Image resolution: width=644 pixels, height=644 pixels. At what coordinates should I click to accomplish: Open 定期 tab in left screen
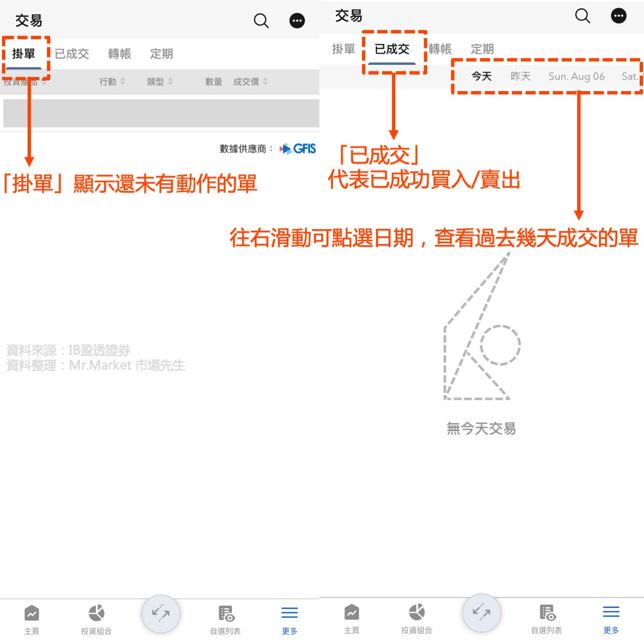pos(161,54)
